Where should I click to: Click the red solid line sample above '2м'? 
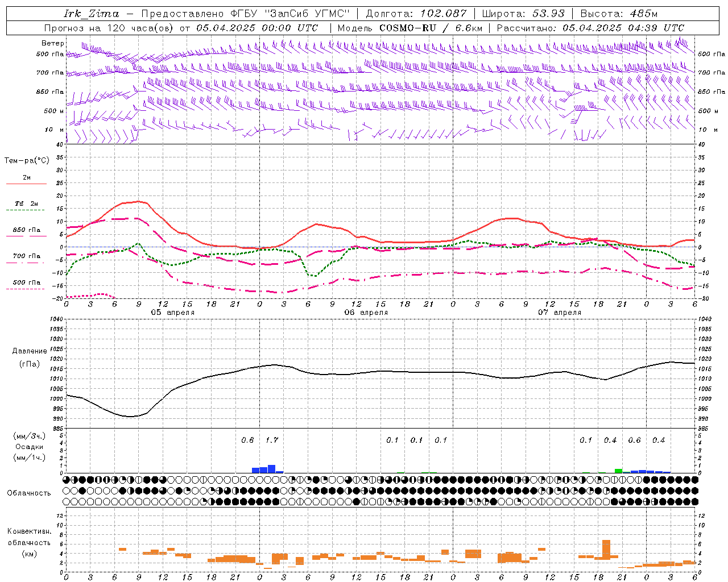(x=26, y=184)
